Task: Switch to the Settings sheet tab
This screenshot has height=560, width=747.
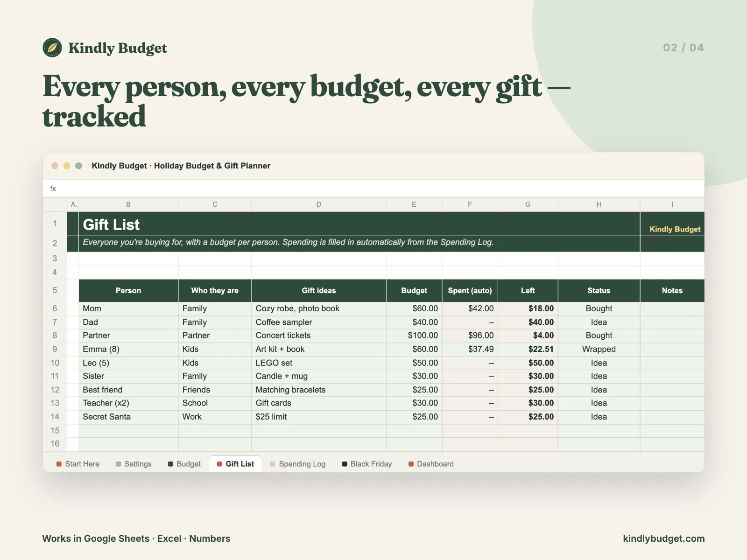Action: pyautogui.click(x=134, y=464)
